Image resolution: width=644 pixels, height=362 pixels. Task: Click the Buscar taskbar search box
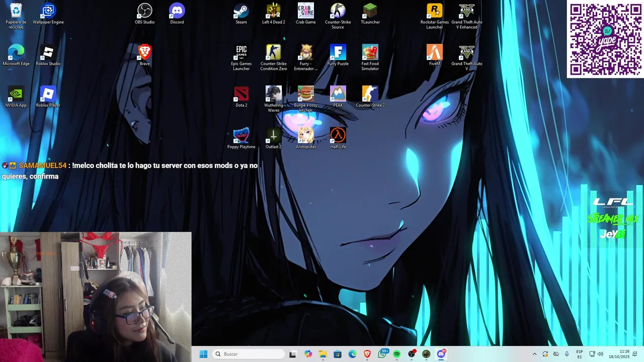249,354
